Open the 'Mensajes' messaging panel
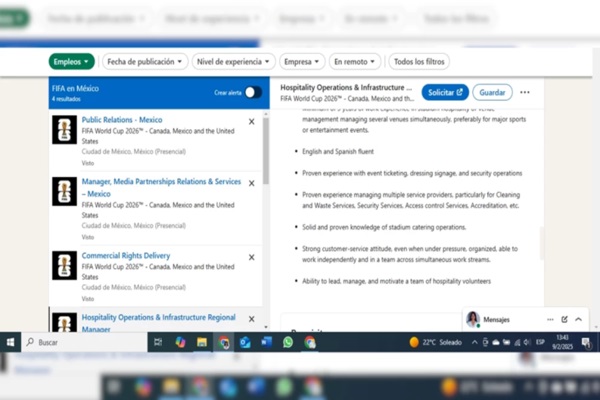 point(497,319)
